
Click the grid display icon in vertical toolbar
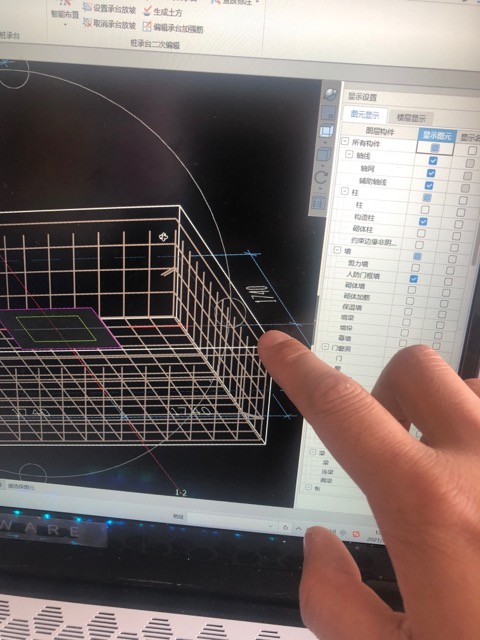point(318,202)
